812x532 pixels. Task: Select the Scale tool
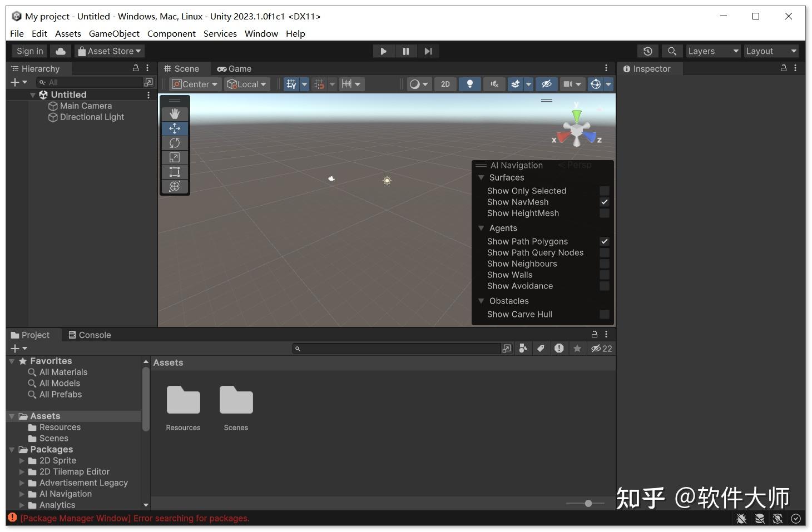(x=175, y=157)
